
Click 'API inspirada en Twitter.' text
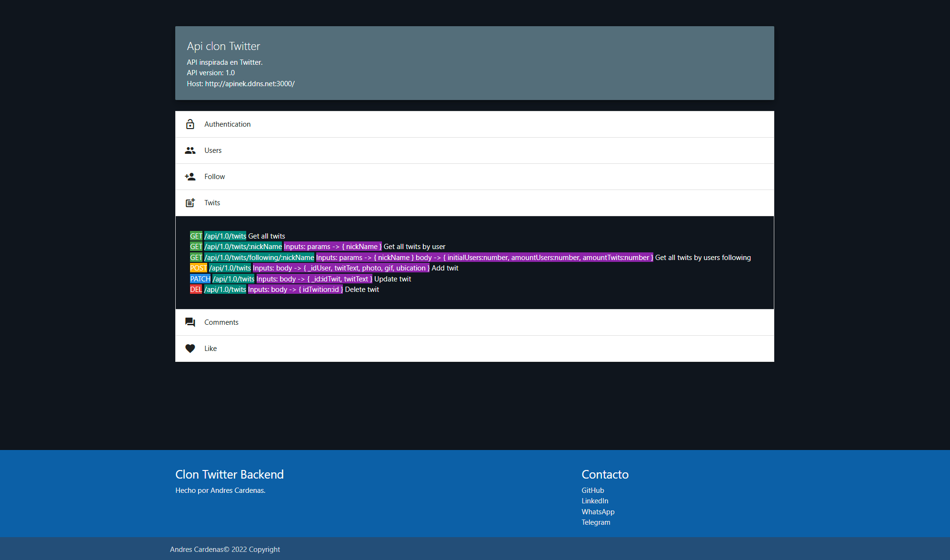224,62
